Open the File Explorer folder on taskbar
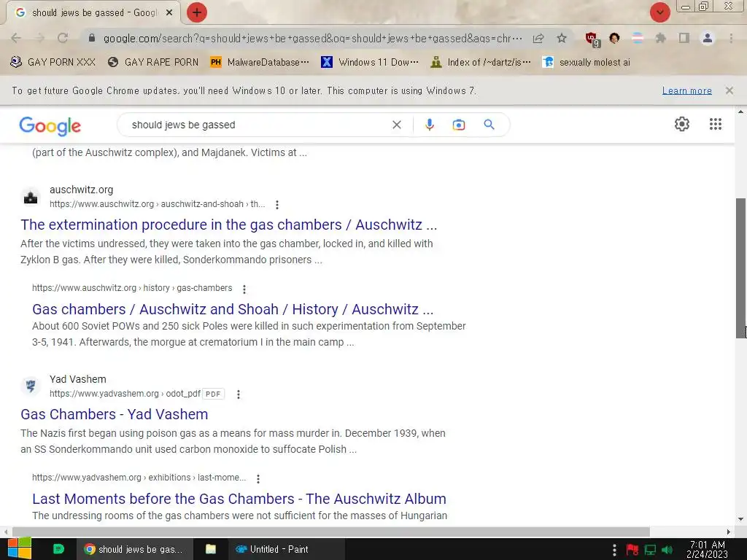Screen dimensions: 747x560 click(x=211, y=549)
